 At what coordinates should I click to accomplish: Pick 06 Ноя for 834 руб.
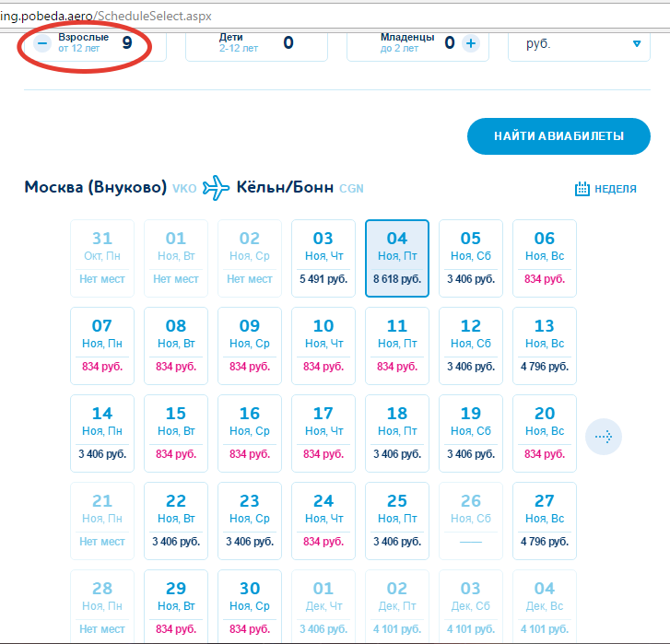pyautogui.click(x=545, y=258)
